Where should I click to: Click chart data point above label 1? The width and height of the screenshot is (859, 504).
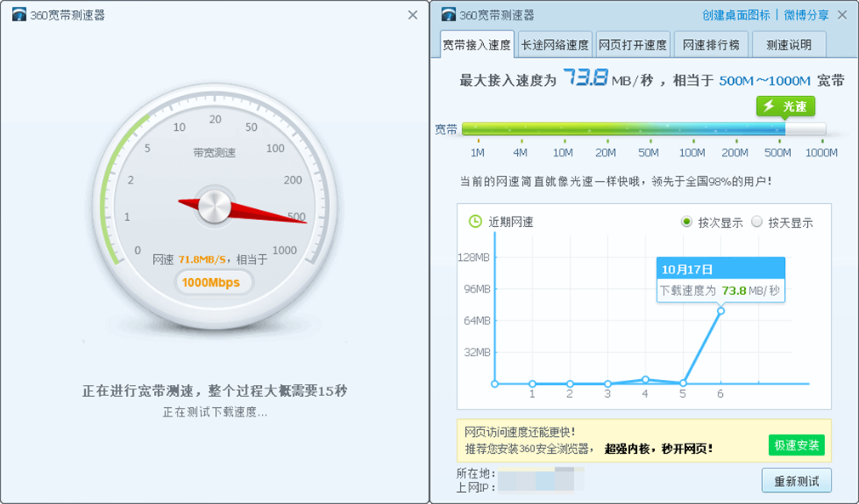point(532,383)
